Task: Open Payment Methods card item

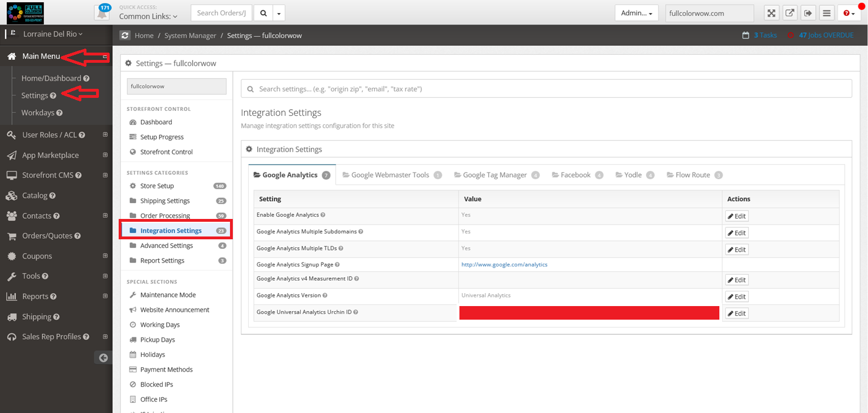Action: (x=166, y=369)
